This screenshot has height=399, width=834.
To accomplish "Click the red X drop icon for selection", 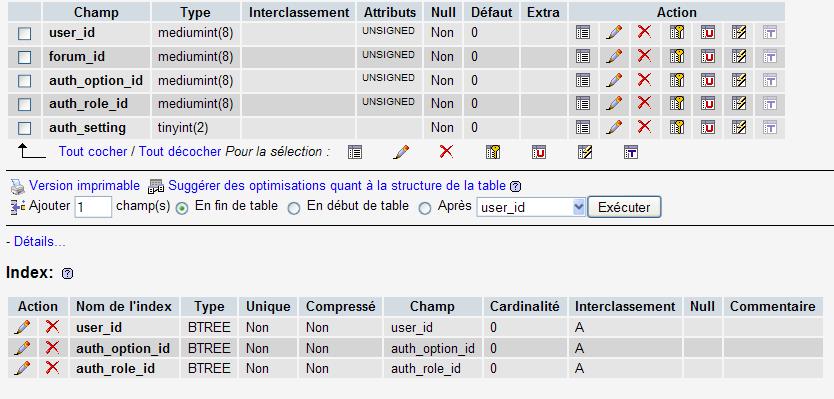I will [446, 152].
